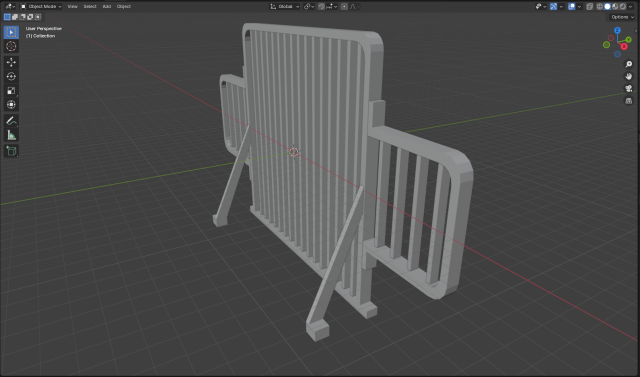Toggle viewport gizmos display

[x=553, y=7]
